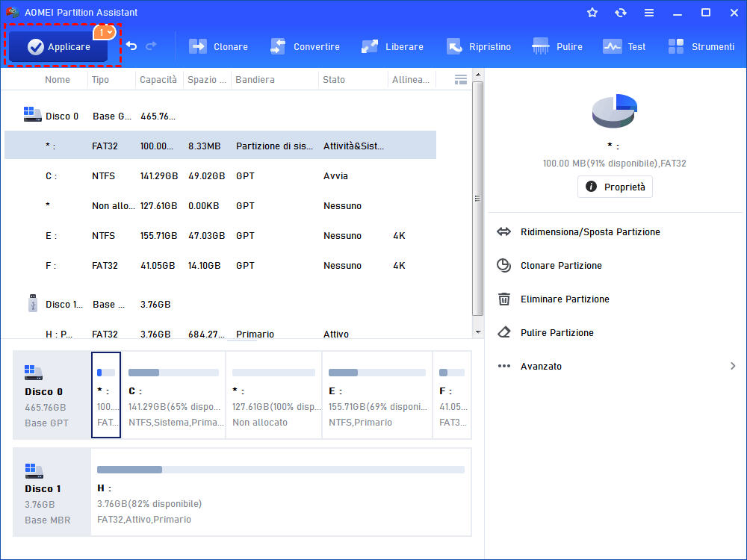Open the column settings list icon
Image resolution: width=747 pixels, height=560 pixels.
pyautogui.click(x=461, y=80)
